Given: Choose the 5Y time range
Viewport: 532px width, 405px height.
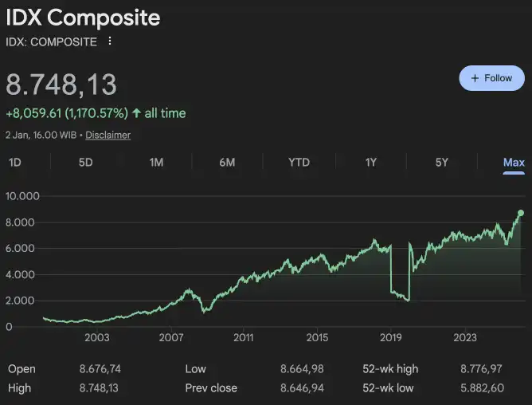Looking at the screenshot, I should pyautogui.click(x=441, y=163).
